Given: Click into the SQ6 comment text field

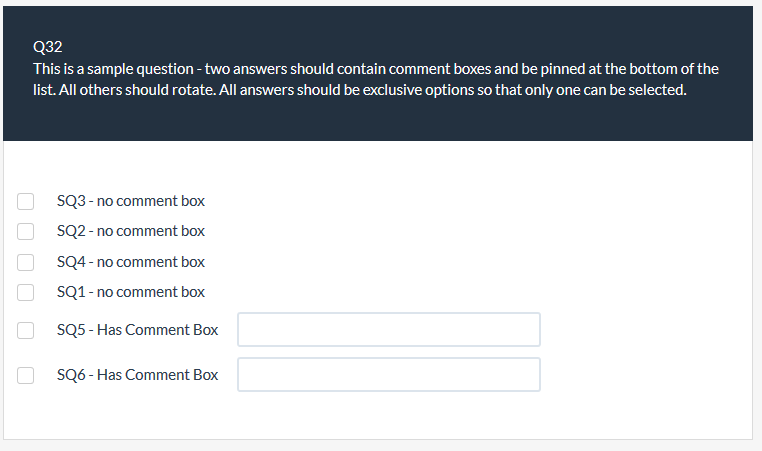Looking at the screenshot, I should click(389, 375).
